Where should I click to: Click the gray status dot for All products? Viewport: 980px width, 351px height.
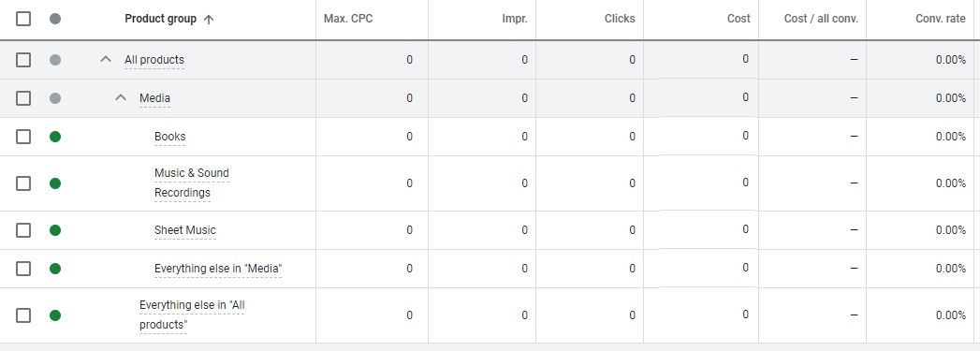(x=55, y=60)
